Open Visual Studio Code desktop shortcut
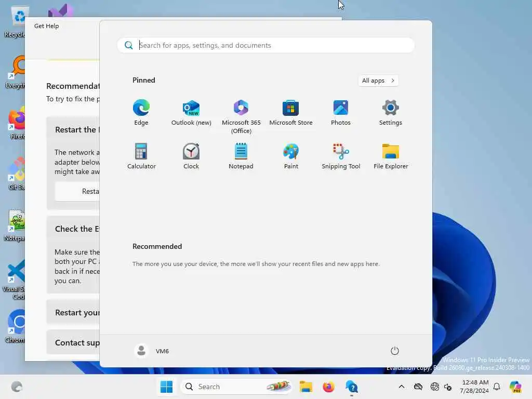Screen dimensions: 532x399 point(14,280)
